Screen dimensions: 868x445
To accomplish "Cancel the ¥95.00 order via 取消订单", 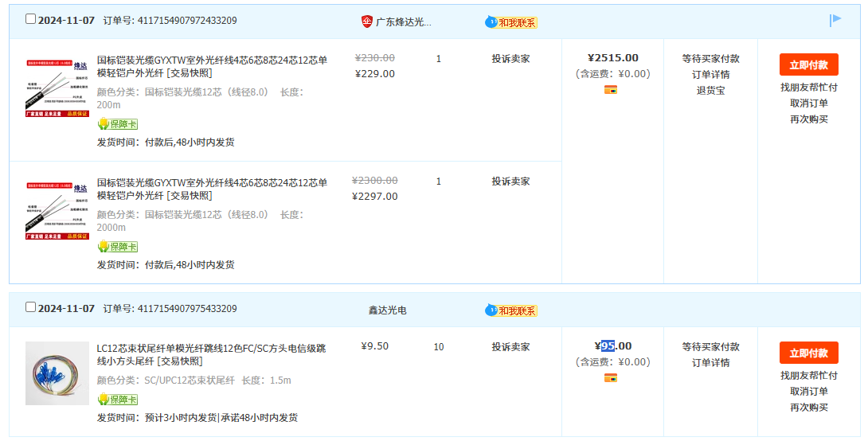I will click(808, 392).
